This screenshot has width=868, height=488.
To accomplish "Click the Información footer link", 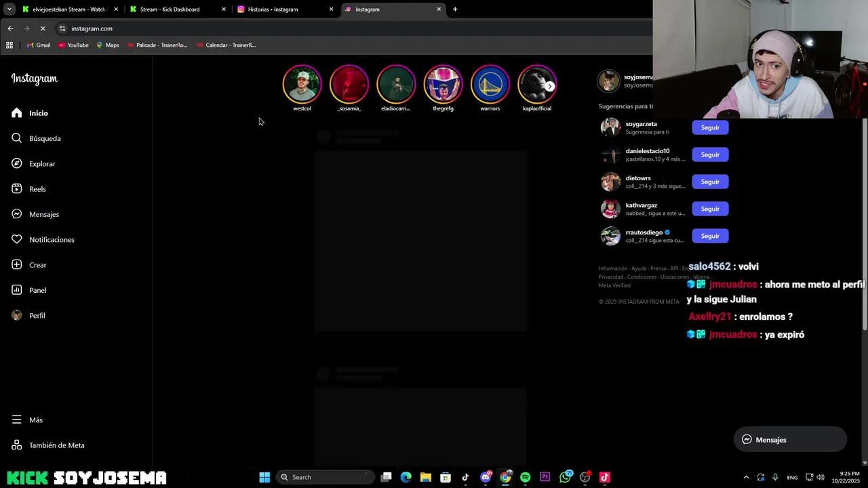I will click(613, 268).
